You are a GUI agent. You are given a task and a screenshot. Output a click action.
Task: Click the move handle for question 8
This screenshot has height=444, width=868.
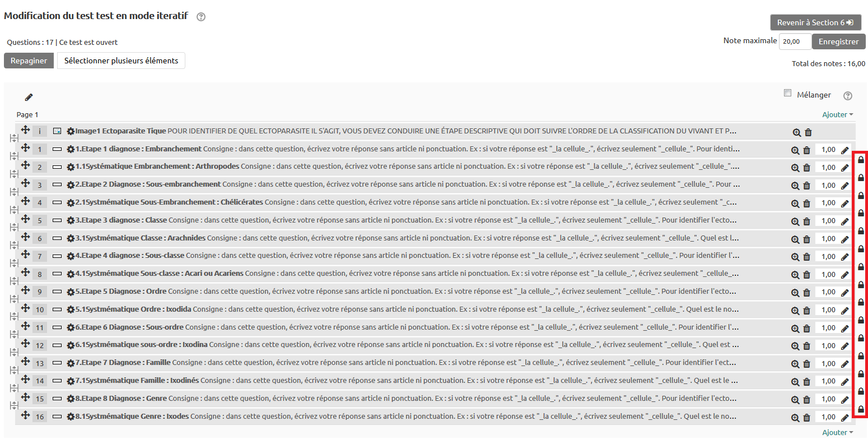coord(25,272)
